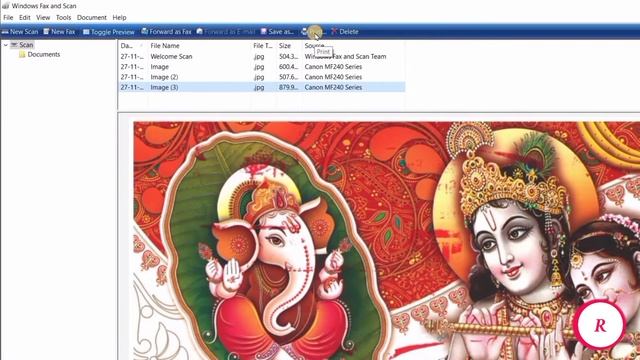Click Save as toolbar button

pos(277,31)
